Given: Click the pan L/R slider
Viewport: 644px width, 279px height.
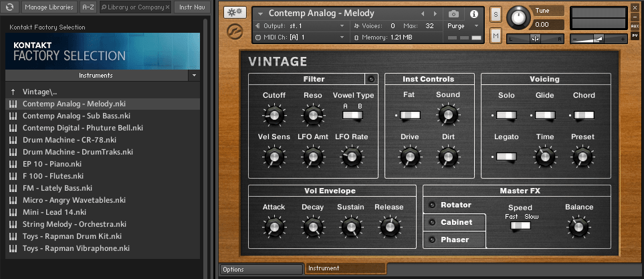Looking at the screenshot, I should 535,39.
